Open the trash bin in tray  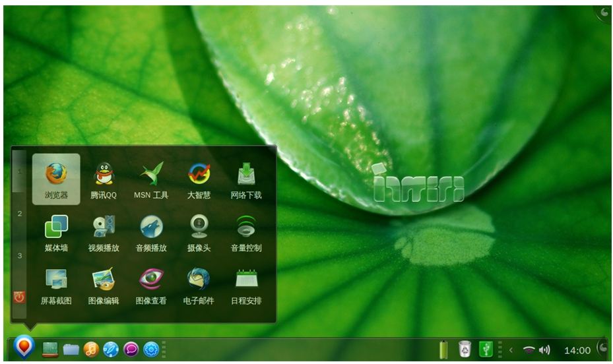click(x=465, y=349)
